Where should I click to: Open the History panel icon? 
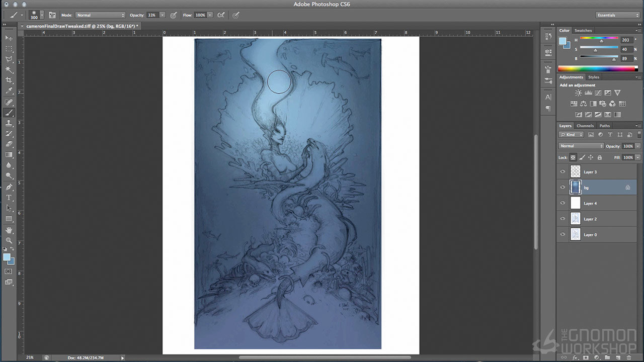[548, 37]
